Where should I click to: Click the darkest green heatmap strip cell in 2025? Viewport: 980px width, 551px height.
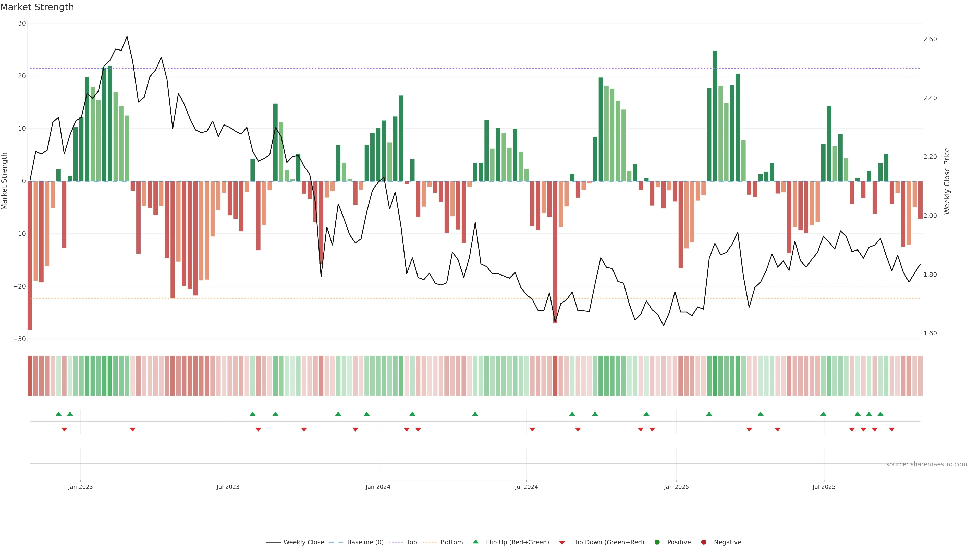715,375
